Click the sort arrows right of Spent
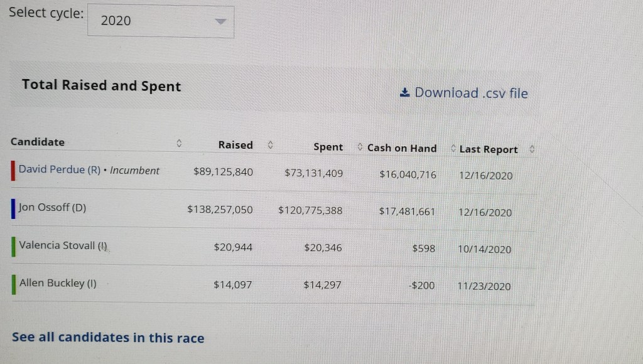 point(359,147)
